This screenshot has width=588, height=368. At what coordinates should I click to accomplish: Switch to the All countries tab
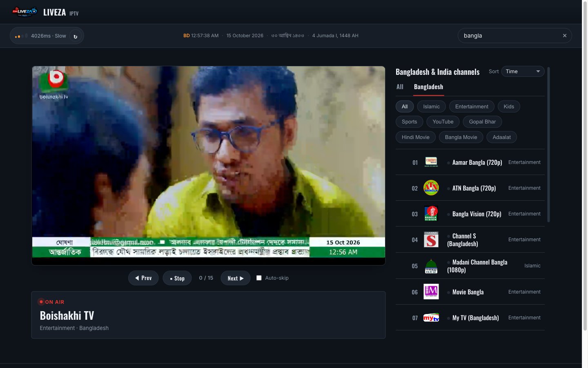point(400,87)
